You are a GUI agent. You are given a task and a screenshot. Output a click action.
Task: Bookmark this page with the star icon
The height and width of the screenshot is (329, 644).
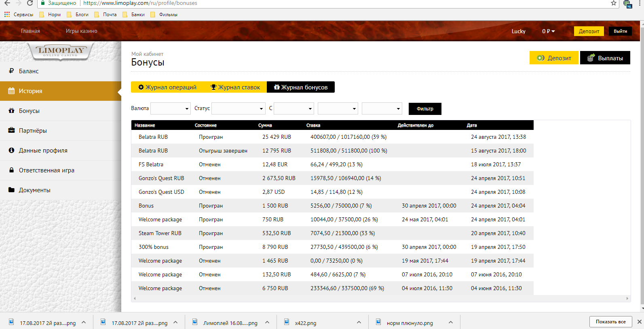pos(614,3)
